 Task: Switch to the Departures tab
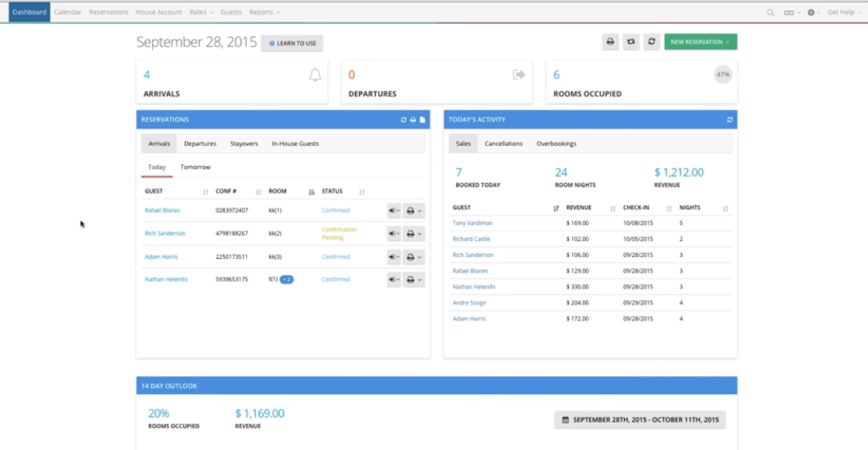[x=200, y=144]
